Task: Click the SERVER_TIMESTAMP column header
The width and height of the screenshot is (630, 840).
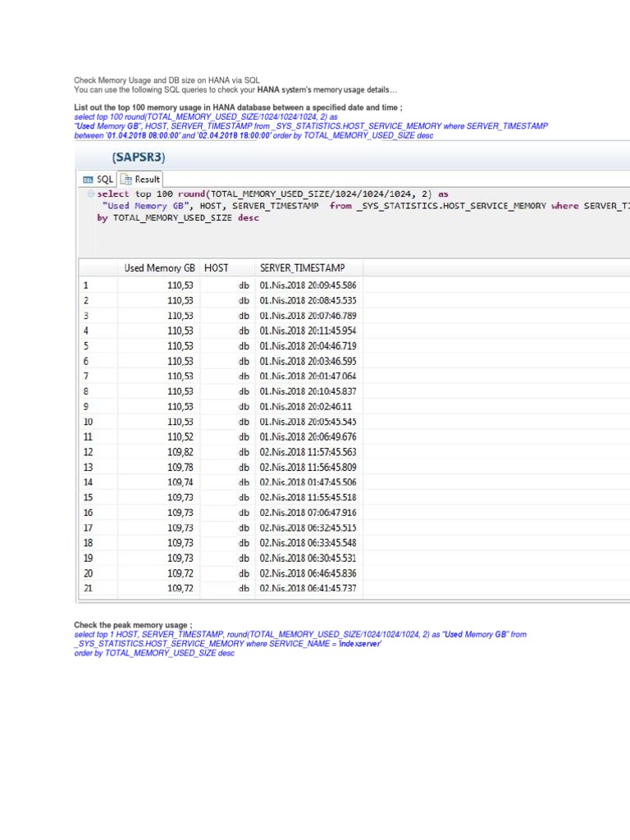Action: 302,268
